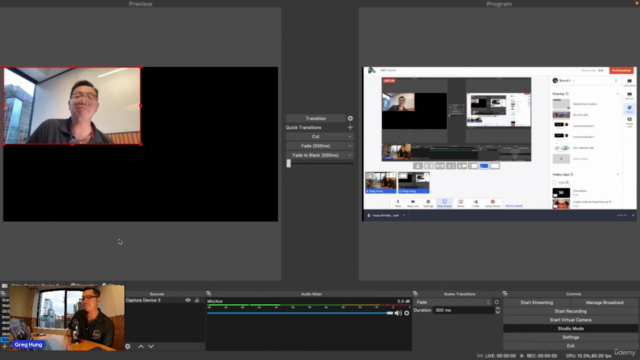Click the Sources panel header

tap(157, 294)
